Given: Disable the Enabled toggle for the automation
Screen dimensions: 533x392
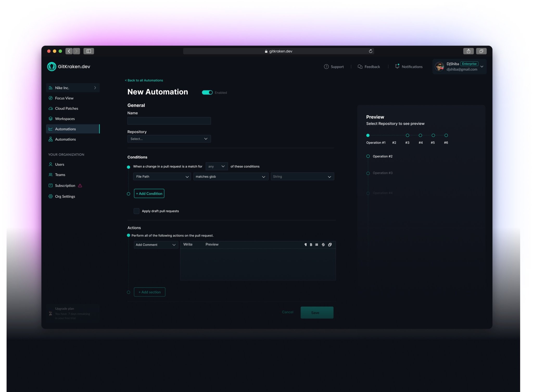Looking at the screenshot, I should 207,92.
